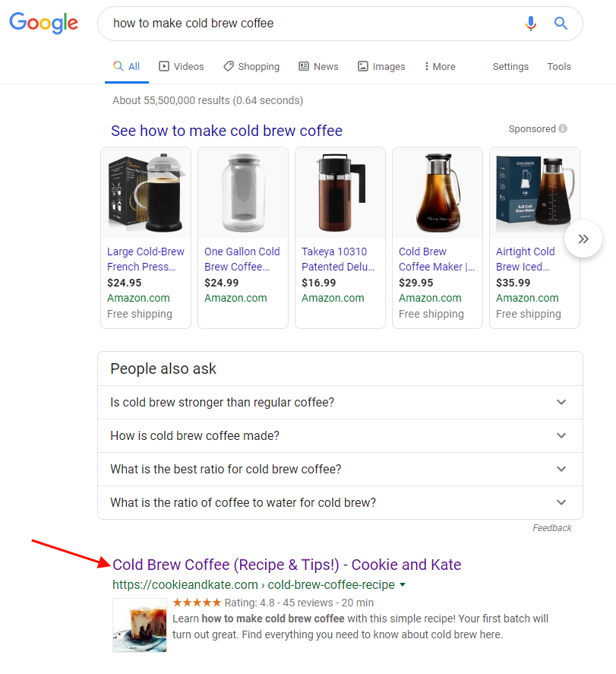
Task: Expand 'What is the best ratio' question
Action: [x=340, y=469]
